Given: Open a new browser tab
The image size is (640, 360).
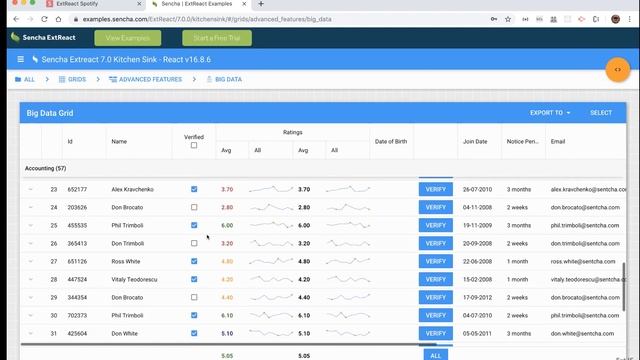Looking at the screenshot, I should click(261, 4).
